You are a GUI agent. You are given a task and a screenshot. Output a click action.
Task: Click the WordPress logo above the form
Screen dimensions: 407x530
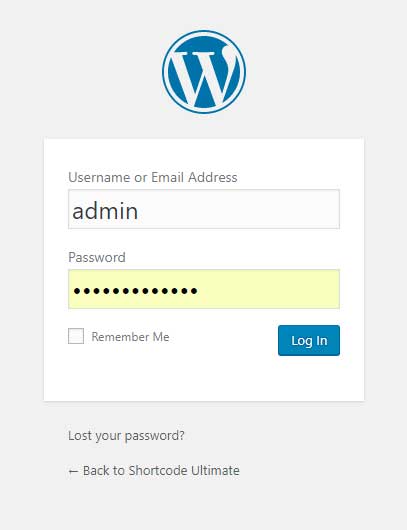pos(204,72)
